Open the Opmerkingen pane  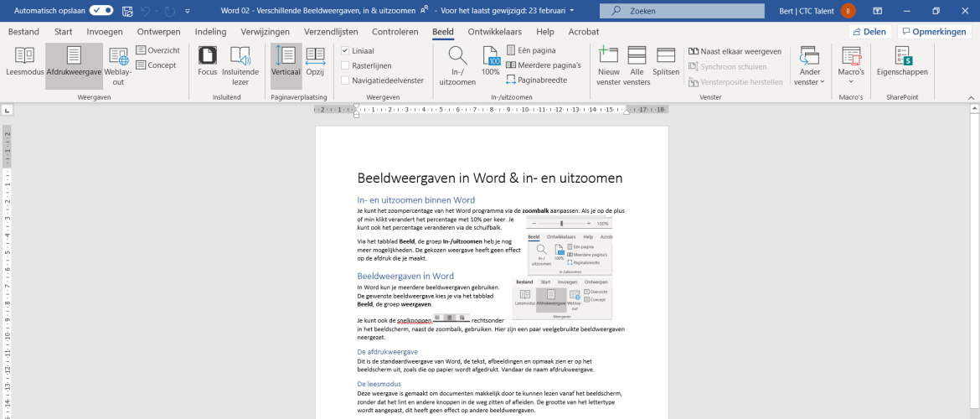pyautogui.click(x=935, y=31)
